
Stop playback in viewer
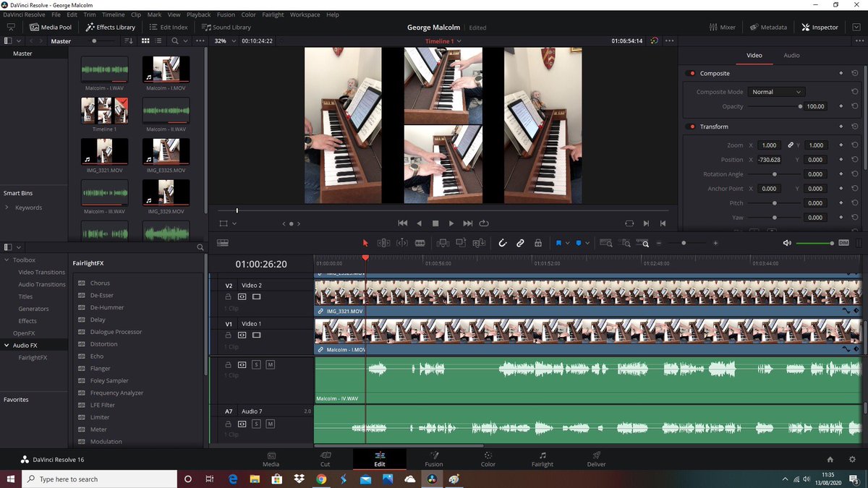435,223
